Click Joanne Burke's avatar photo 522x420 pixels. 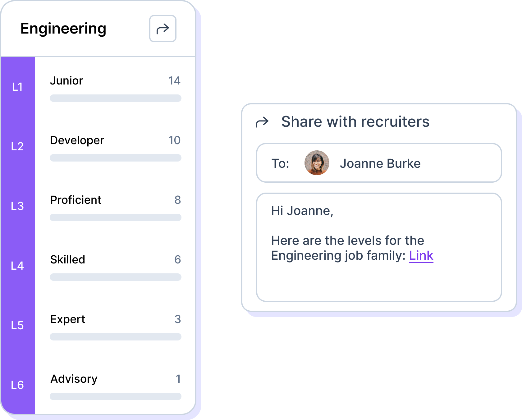[317, 163]
